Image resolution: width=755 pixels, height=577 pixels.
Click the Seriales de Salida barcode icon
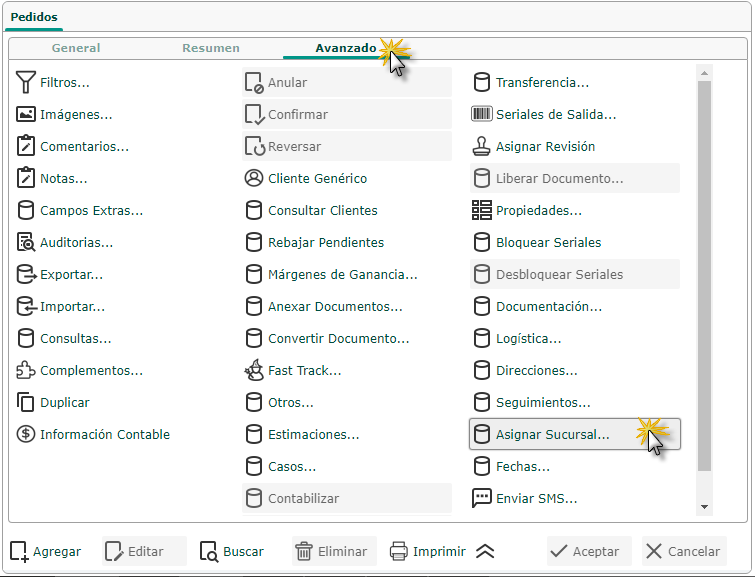[481, 115]
